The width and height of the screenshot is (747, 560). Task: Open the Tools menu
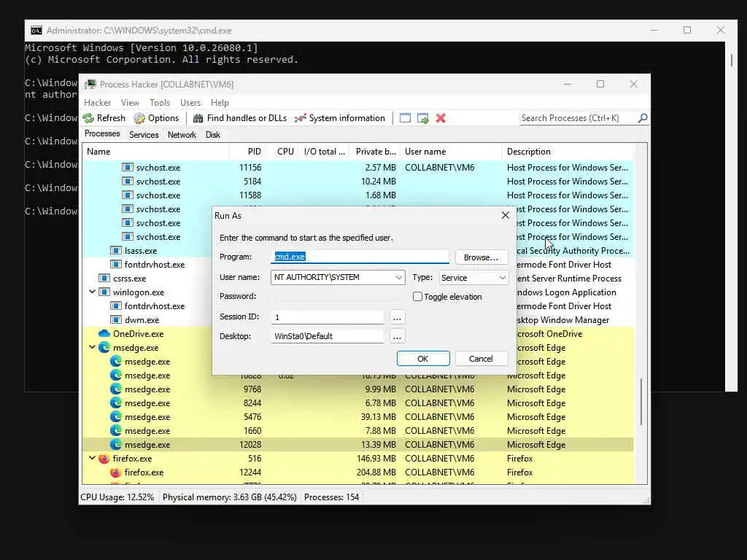tap(160, 103)
